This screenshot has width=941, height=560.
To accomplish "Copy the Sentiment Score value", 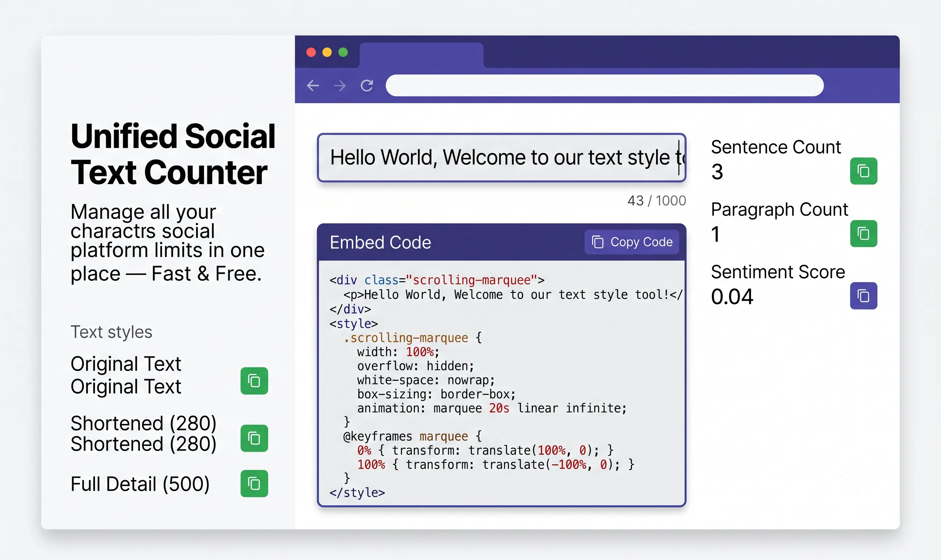I will (x=863, y=295).
